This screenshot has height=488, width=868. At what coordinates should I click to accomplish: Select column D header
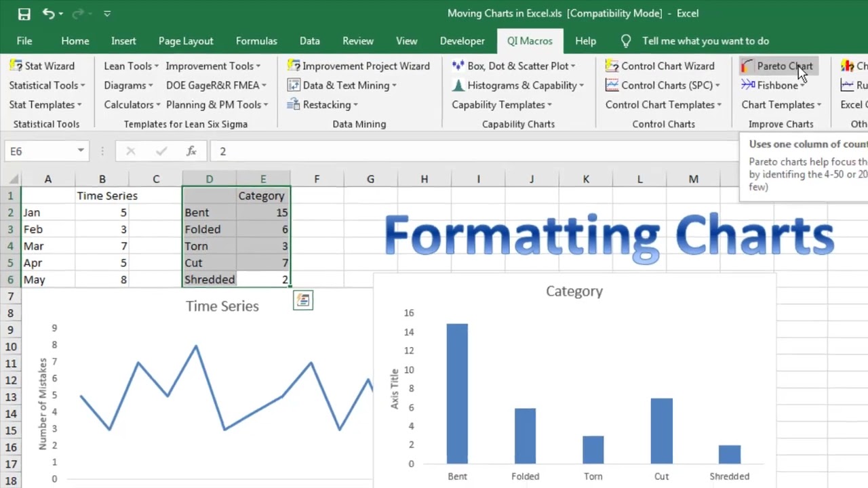point(210,179)
